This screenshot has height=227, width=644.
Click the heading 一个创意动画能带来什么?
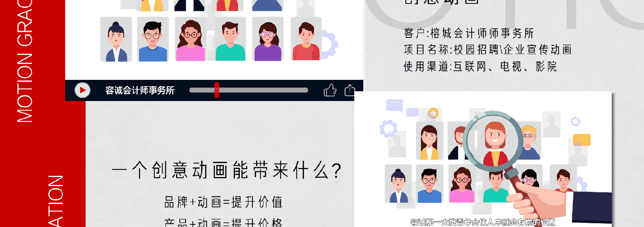pyautogui.click(x=227, y=170)
